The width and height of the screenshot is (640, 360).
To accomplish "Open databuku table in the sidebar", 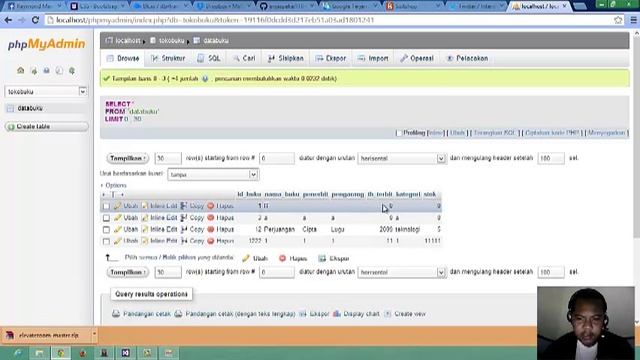I will [30, 108].
